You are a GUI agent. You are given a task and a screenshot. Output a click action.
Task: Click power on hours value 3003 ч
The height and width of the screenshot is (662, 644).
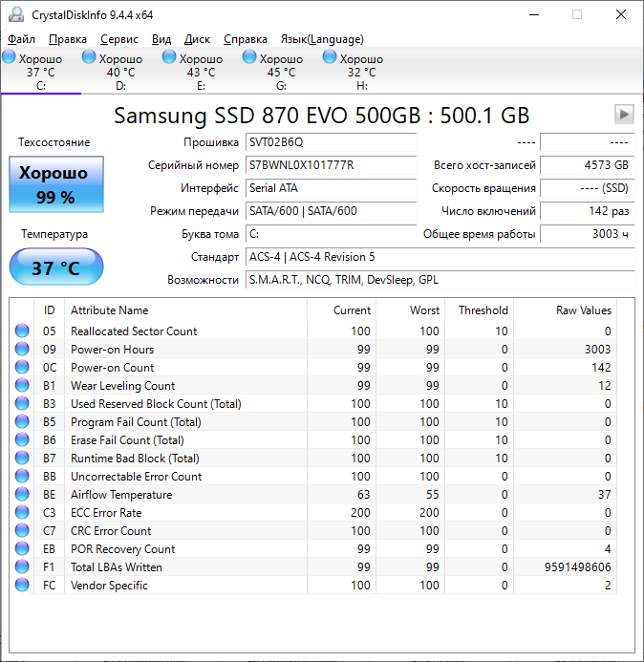[x=588, y=234]
